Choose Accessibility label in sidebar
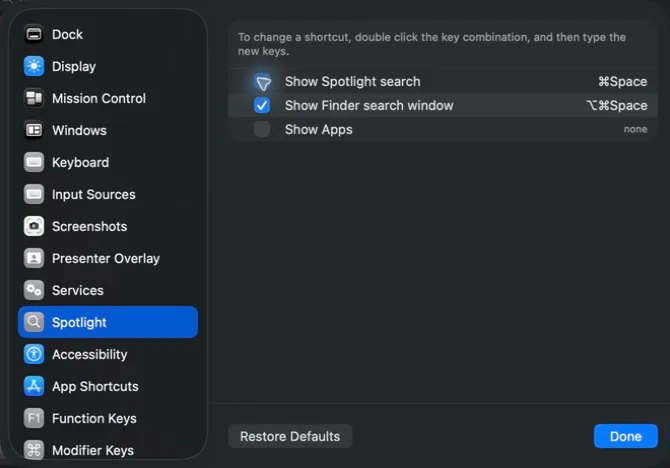 90,354
